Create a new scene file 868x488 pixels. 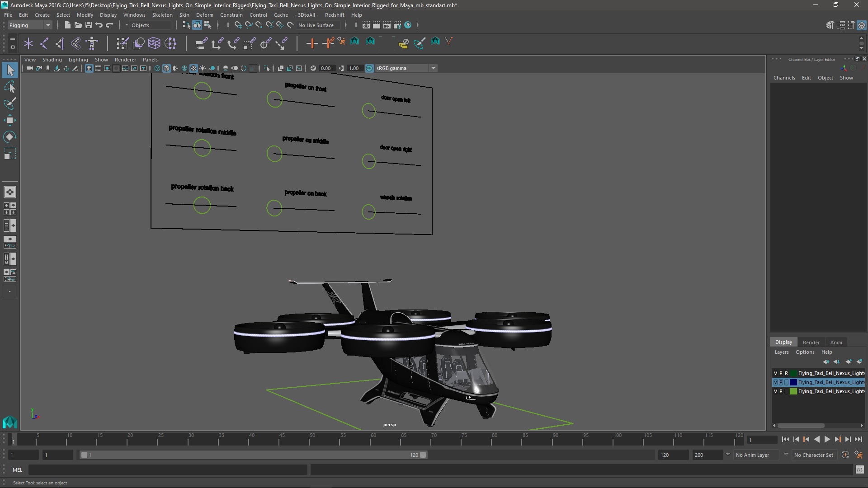(67, 25)
